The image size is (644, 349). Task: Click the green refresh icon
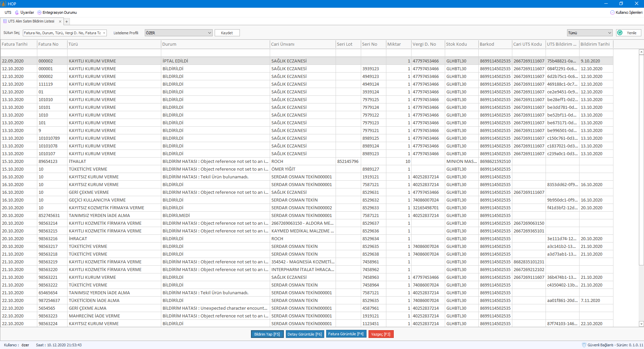pos(620,33)
